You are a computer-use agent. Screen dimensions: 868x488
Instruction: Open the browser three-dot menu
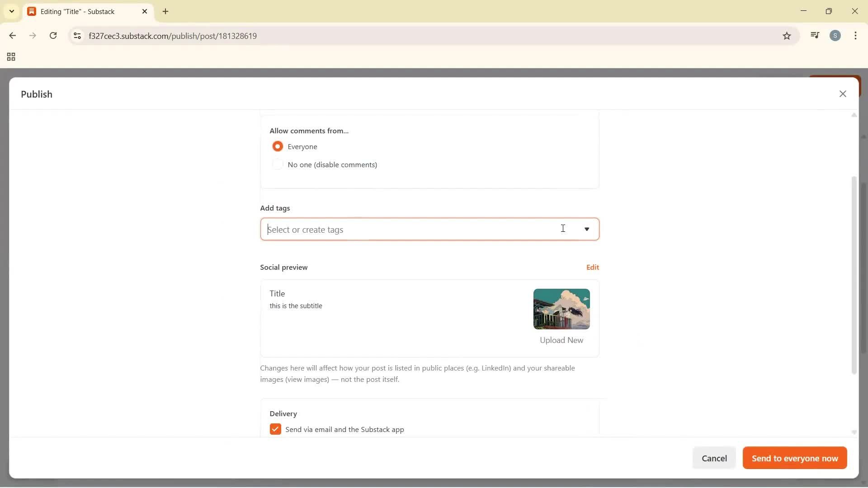pyautogui.click(x=856, y=36)
